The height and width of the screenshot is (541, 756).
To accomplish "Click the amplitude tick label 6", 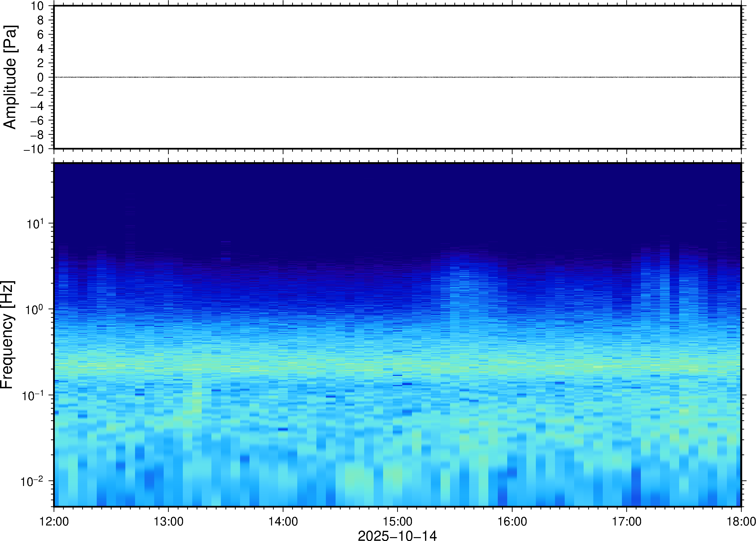I will tap(40, 35).
